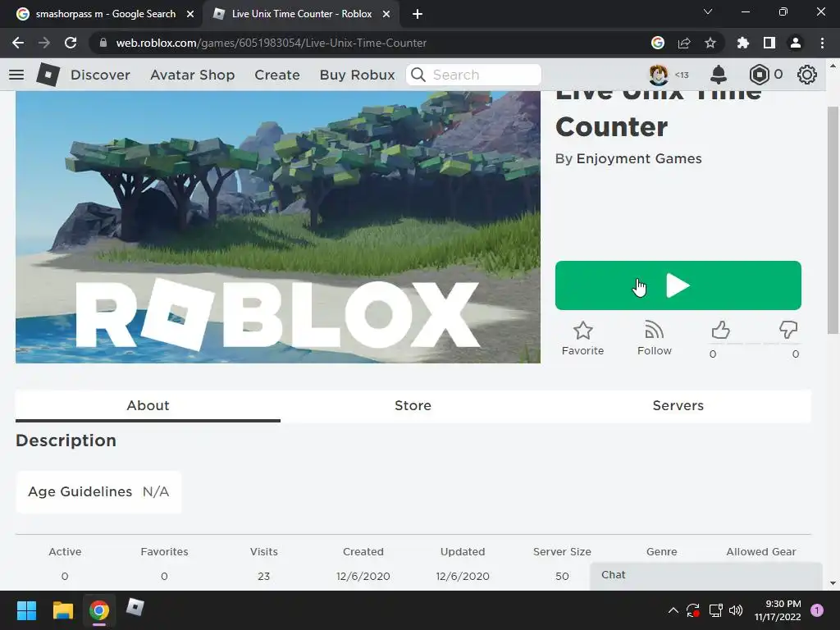The image size is (840, 630).
Task: Favorite this game with the star
Action: [x=583, y=339]
